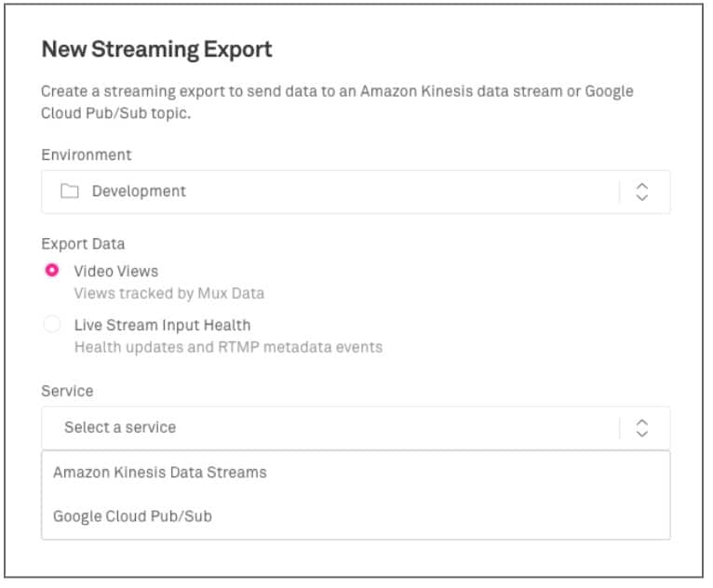Select the Live Stream Input Health radio button

53,325
